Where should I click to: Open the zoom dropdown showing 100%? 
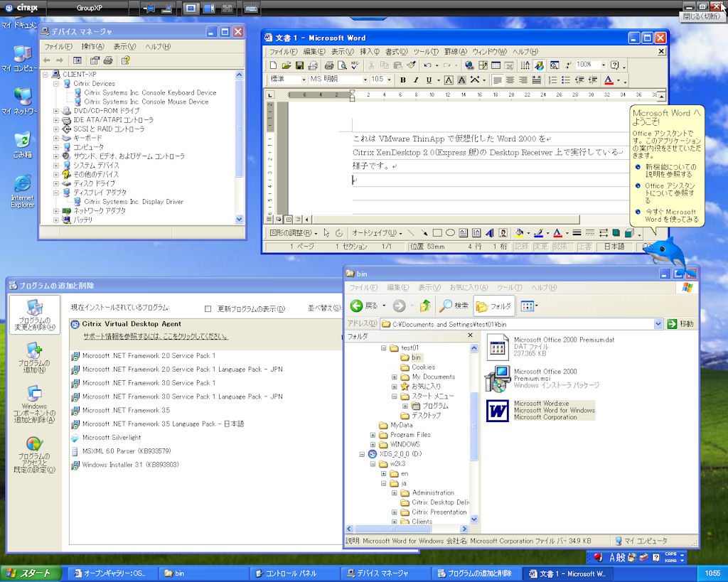coord(604,65)
